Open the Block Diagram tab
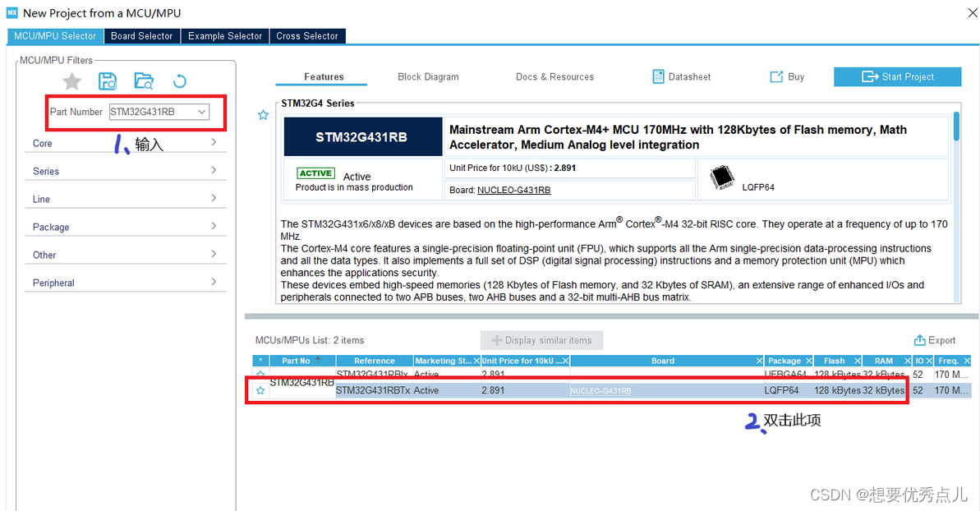Image resolution: width=980 pixels, height=511 pixels. (x=428, y=77)
